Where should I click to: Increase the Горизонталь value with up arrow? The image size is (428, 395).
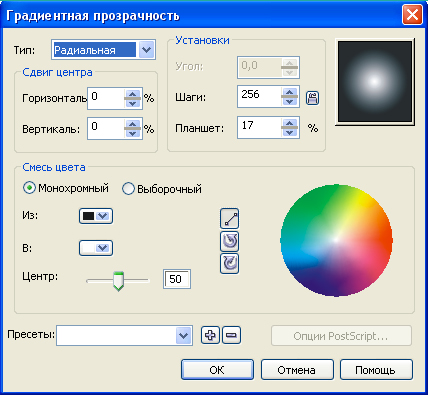click(133, 94)
